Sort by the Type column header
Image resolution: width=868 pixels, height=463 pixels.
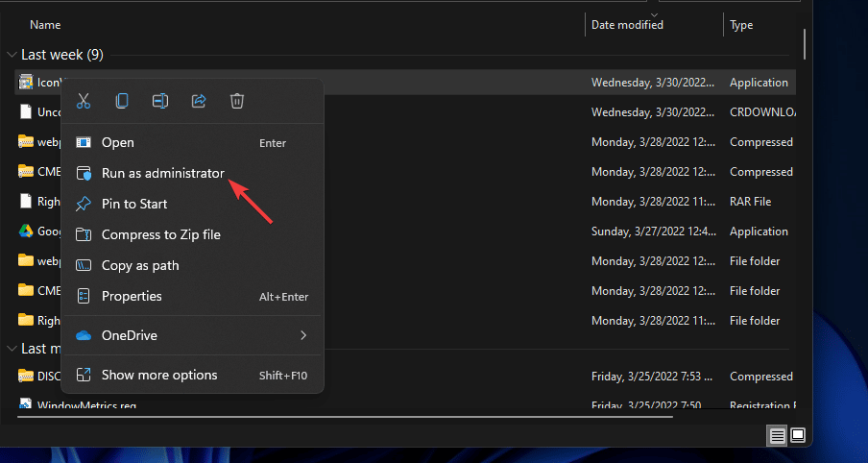(741, 25)
